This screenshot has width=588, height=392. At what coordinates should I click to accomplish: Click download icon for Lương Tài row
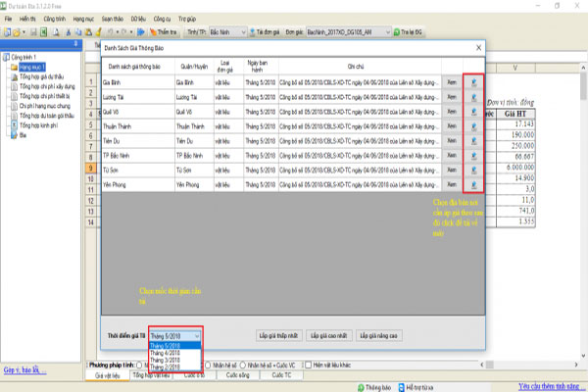(x=472, y=98)
